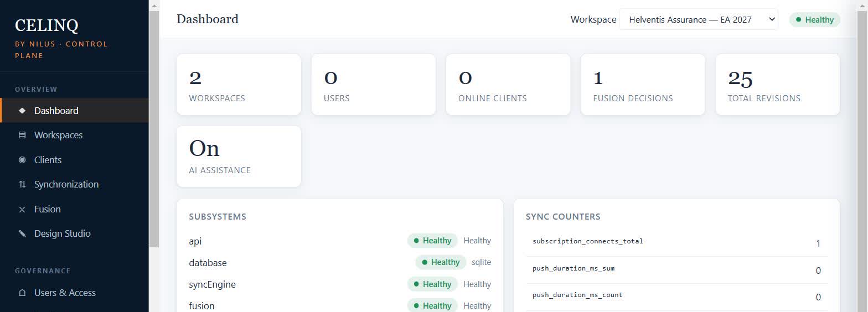
Task: Navigate to the Fusion page
Action: pos(75,209)
